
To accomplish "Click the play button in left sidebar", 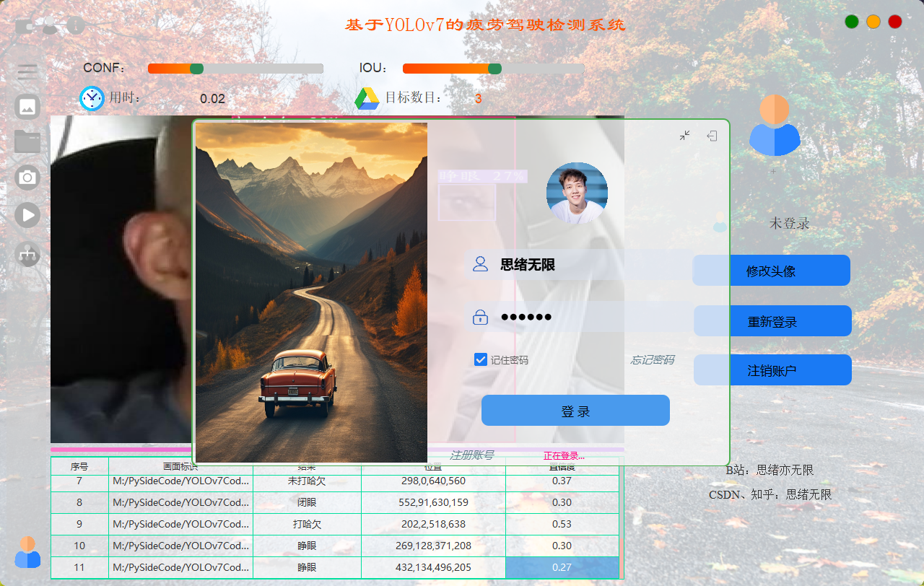I will [27, 214].
